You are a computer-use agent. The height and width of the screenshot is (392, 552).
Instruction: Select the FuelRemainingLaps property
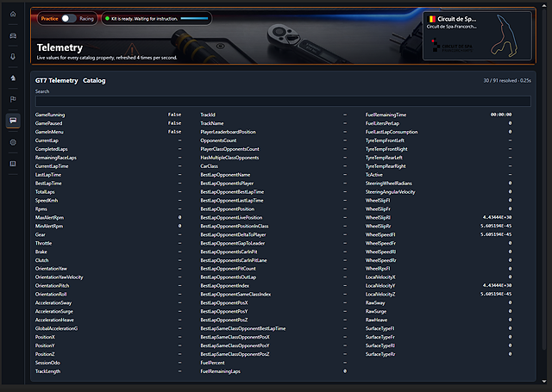click(x=221, y=371)
